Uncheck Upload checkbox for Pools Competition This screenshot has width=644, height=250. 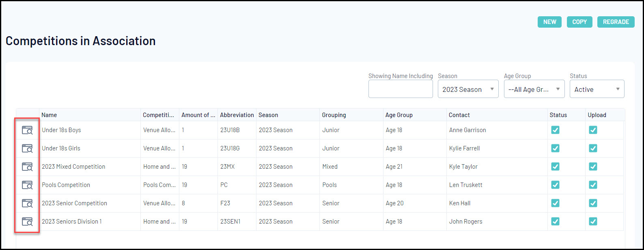click(593, 185)
